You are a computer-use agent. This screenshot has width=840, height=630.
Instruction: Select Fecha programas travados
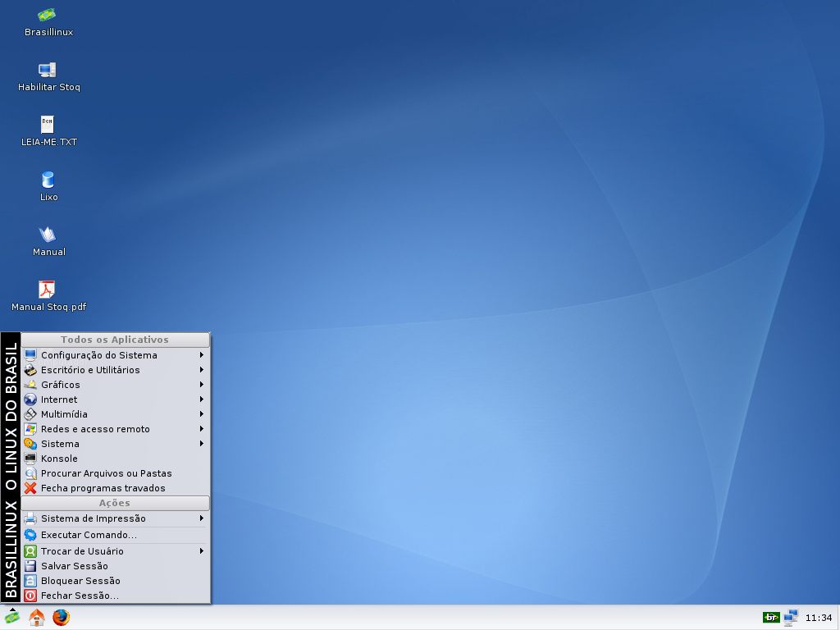(115, 488)
